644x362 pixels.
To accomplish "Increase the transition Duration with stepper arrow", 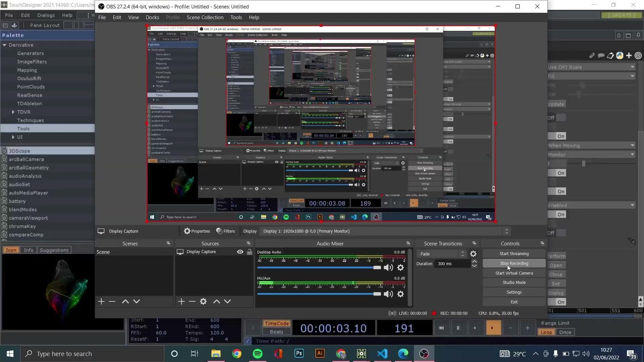I will (474, 261).
